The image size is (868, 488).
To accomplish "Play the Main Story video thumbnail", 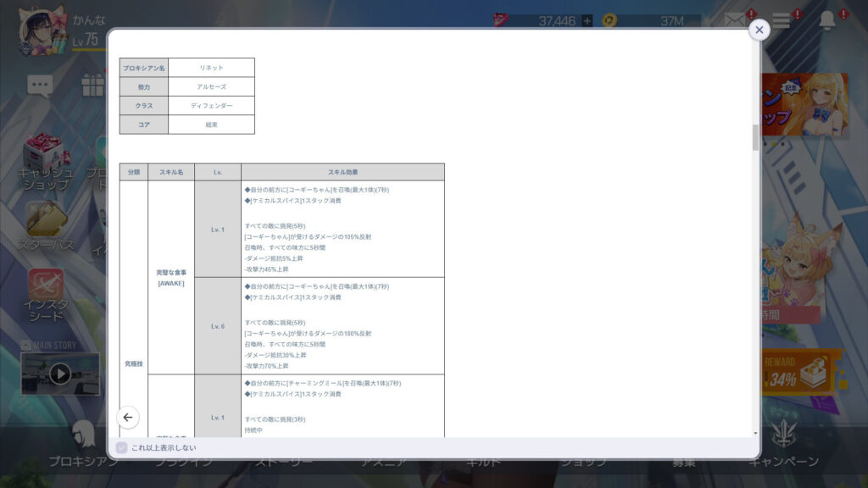I will click(x=59, y=373).
